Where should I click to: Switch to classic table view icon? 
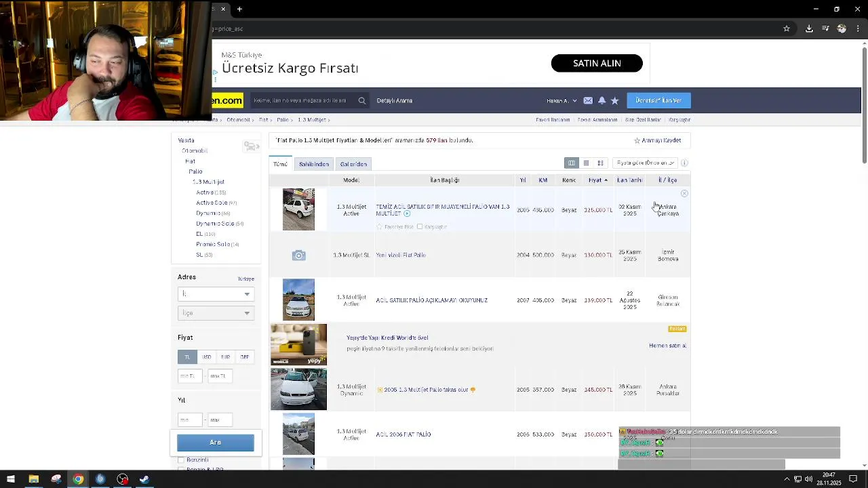pos(572,163)
